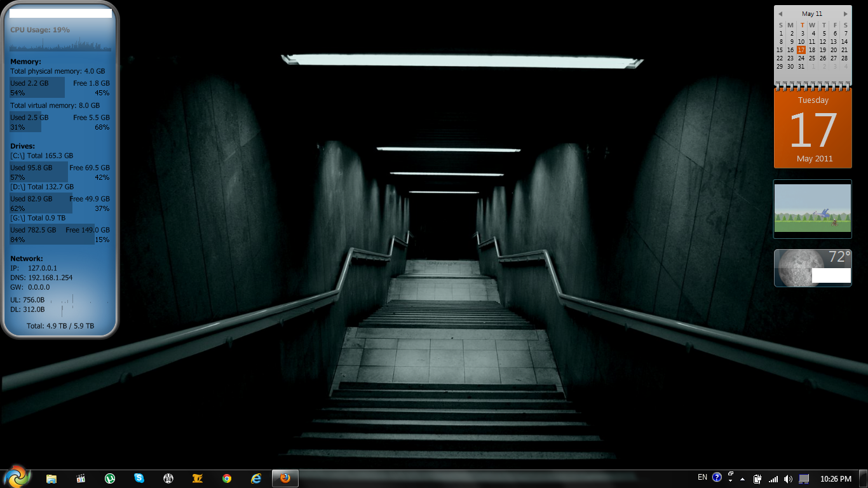Click Total virtual memory: 8.0 GB text
Screen dimensions: 868x488
(55, 105)
